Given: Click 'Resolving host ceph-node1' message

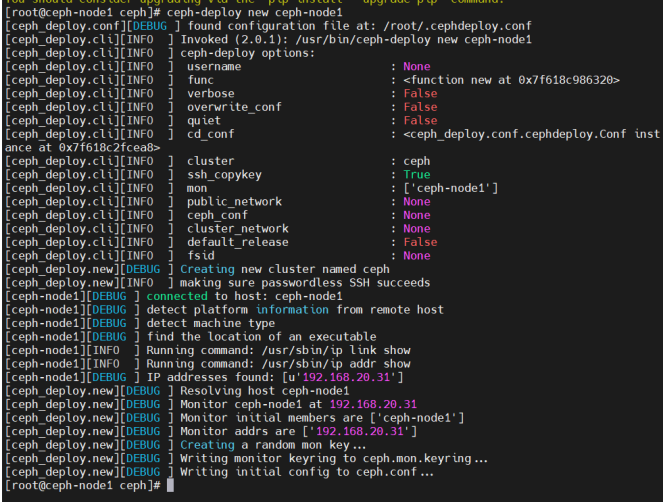Looking at the screenshot, I should (x=265, y=391).
